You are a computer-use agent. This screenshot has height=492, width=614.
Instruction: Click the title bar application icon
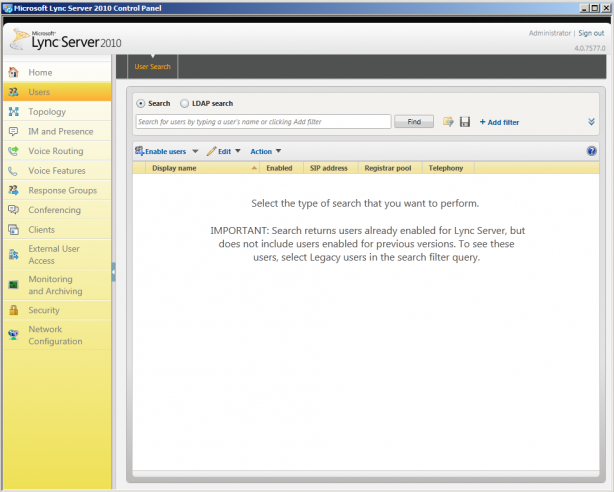(7, 8)
